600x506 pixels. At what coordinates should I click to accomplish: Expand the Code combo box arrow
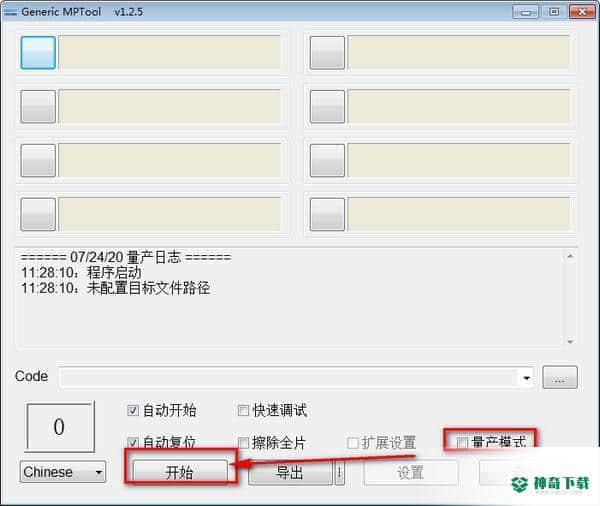tap(527, 378)
